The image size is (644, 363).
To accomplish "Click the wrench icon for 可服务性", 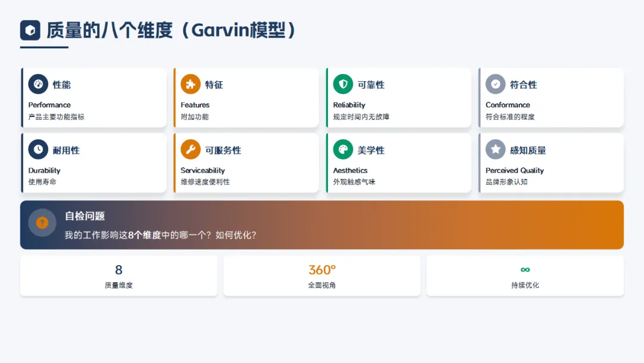I will [191, 150].
